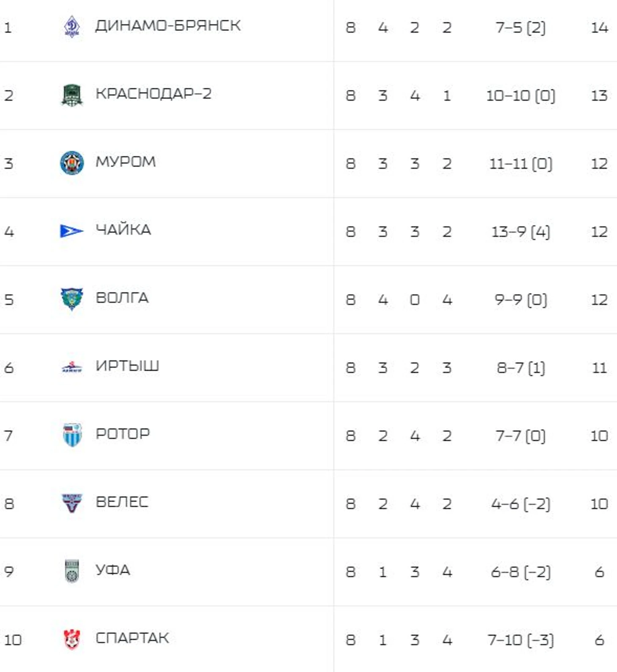Click the Ротор club crest
This screenshot has width=617, height=672.
[x=72, y=435]
